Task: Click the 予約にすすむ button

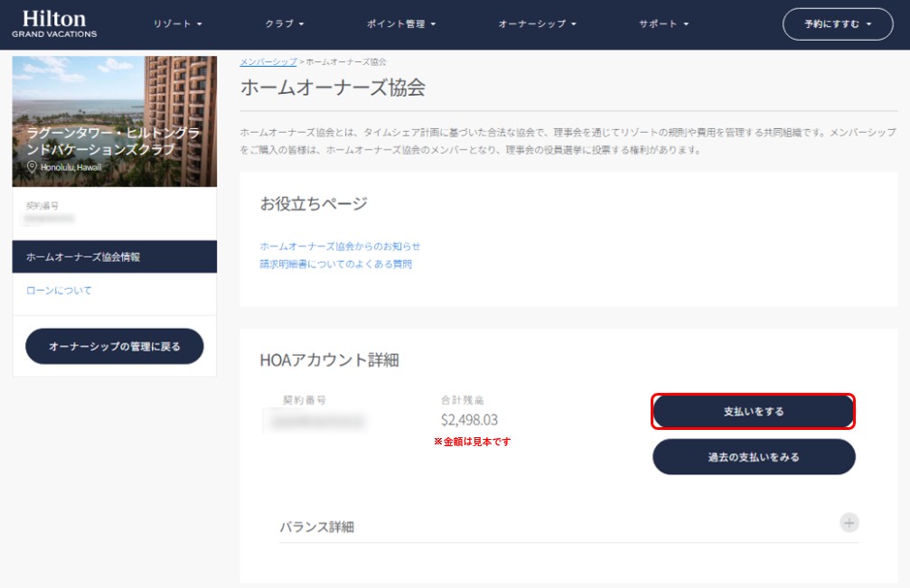Action: click(x=837, y=24)
